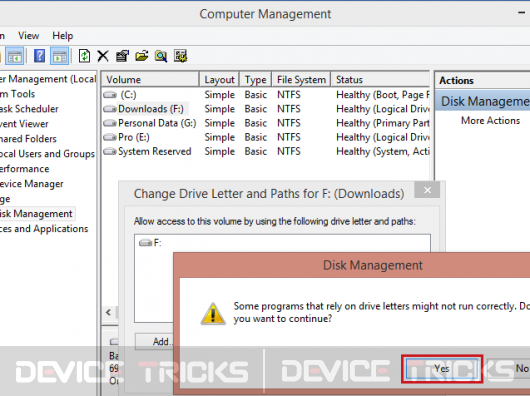This screenshot has height=396, width=530.
Task: Confirm with the Yes button
Action: tap(442, 369)
